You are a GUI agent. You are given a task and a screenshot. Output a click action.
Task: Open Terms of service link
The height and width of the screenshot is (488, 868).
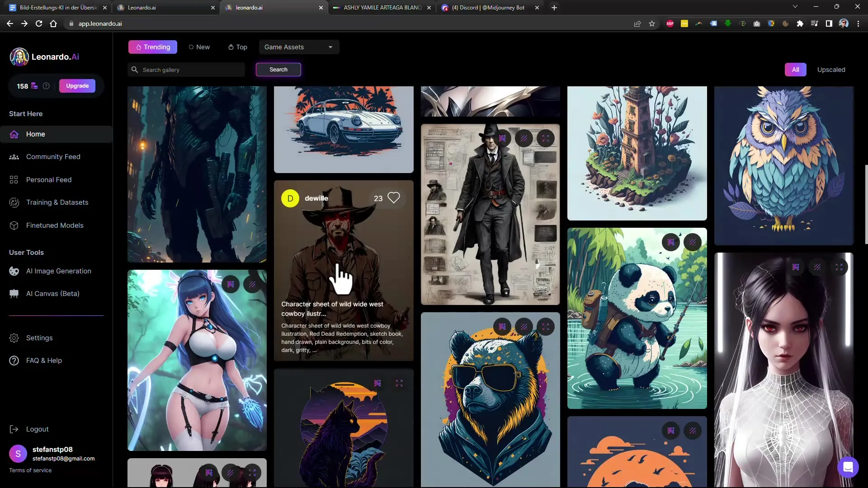pyautogui.click(x=30, y=470)
